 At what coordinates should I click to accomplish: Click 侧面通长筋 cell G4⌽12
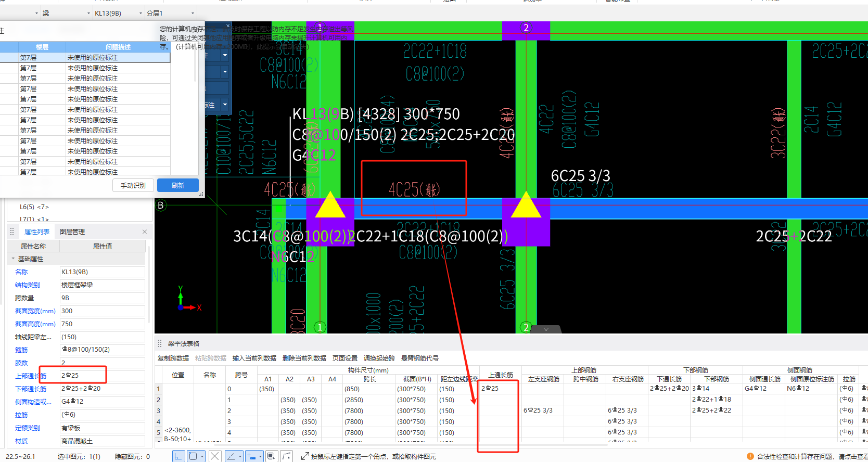(x=764, y=389)
